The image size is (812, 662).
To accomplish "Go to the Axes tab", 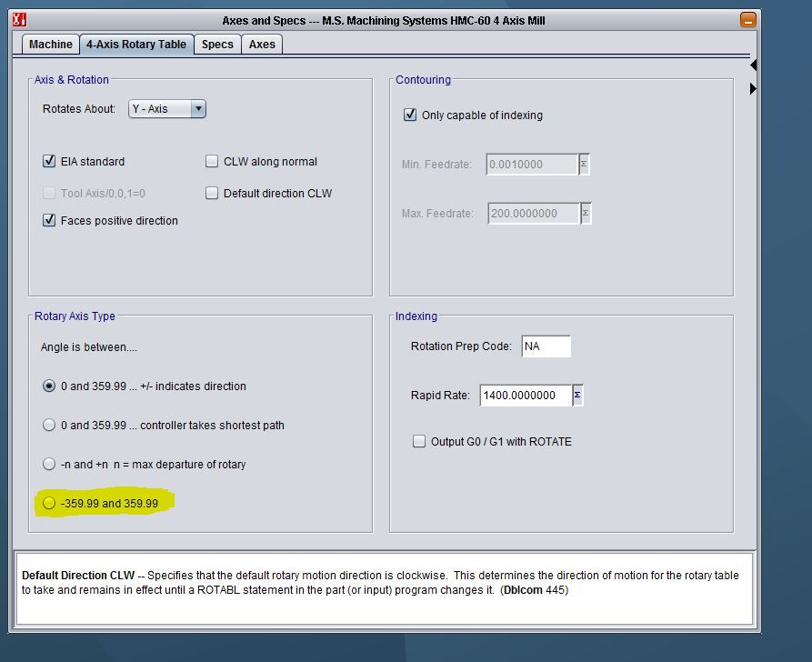I will [262, 45].
